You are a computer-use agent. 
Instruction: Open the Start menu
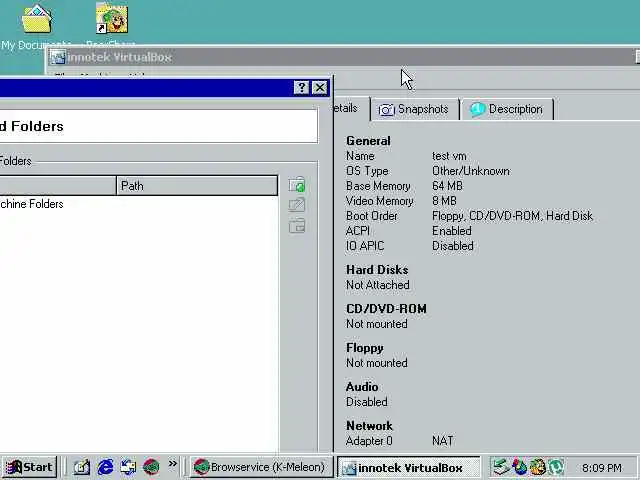coord(29,467)
